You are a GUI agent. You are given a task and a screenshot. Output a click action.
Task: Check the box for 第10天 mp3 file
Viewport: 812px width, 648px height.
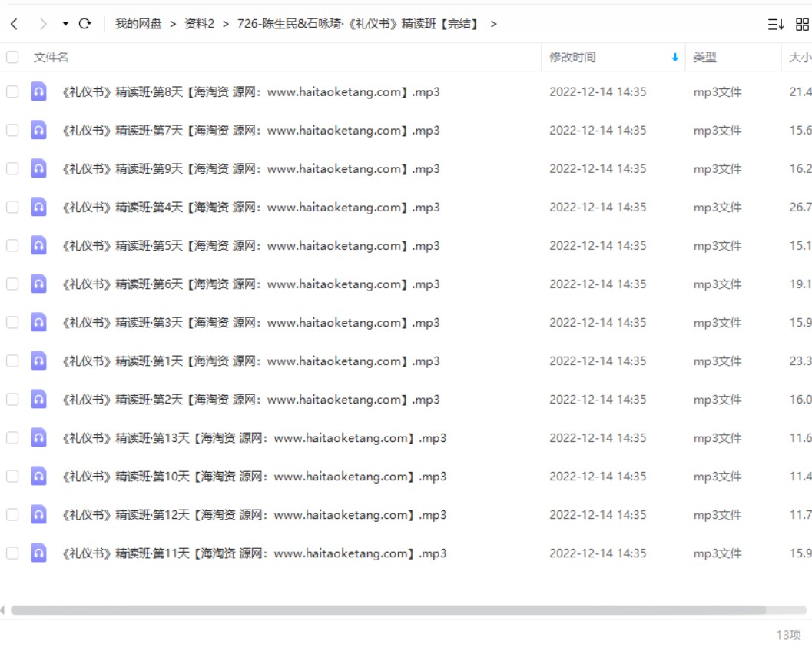[x=12, y=477]
